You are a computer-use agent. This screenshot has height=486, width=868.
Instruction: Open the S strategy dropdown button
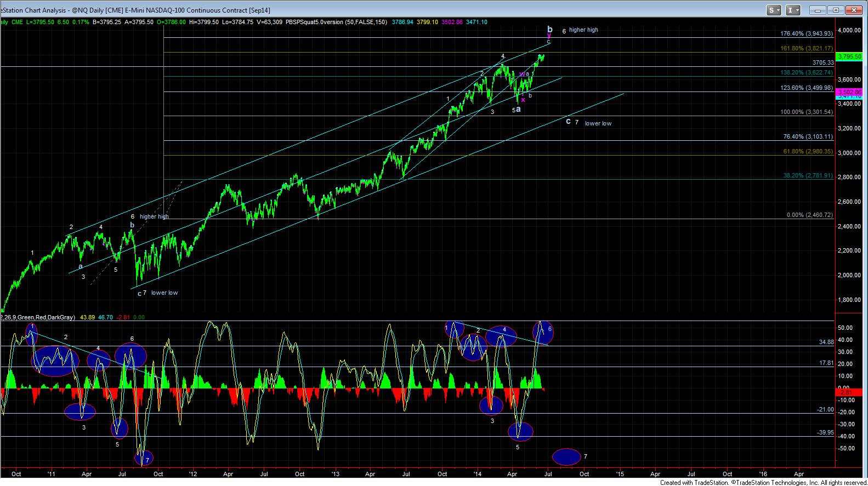(x=774, y=10)
